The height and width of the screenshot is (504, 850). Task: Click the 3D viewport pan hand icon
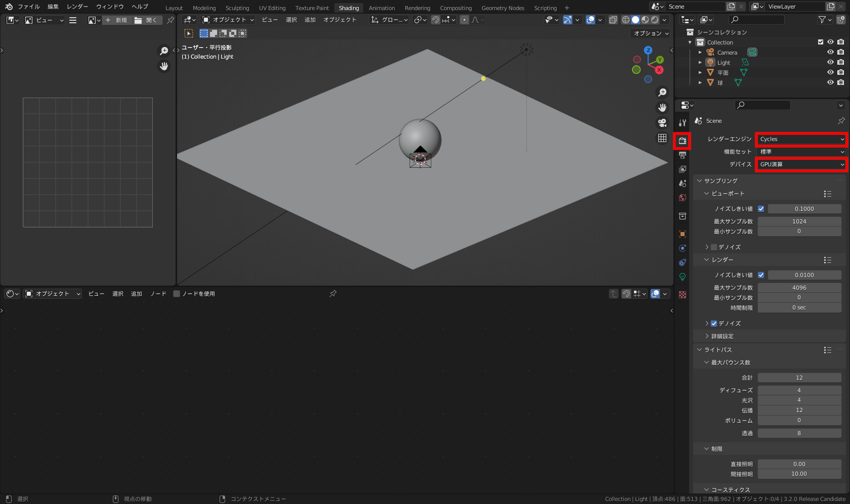pyautogui.click(x=662, y=108)
